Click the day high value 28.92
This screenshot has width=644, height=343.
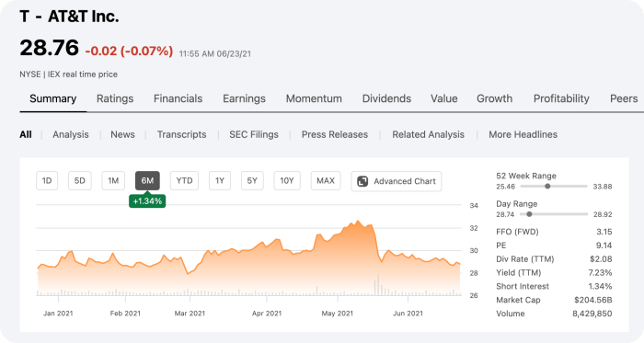coord(603,214)
